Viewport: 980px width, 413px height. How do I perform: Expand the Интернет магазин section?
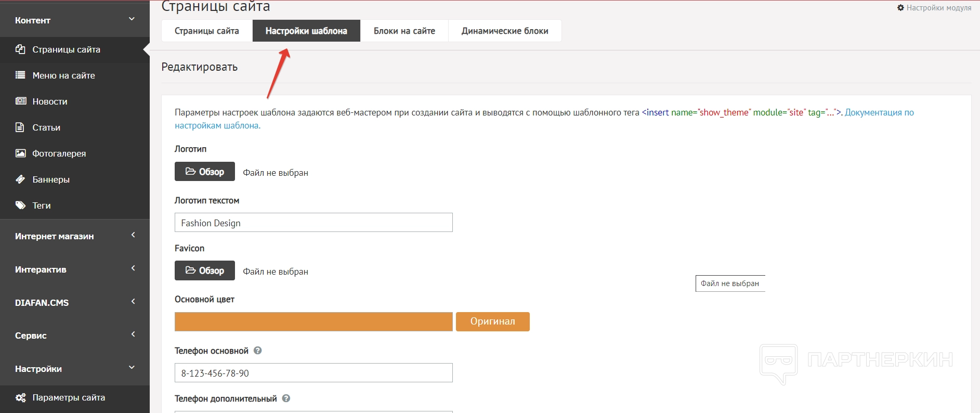pyautogui.click(x=133, y=235)
